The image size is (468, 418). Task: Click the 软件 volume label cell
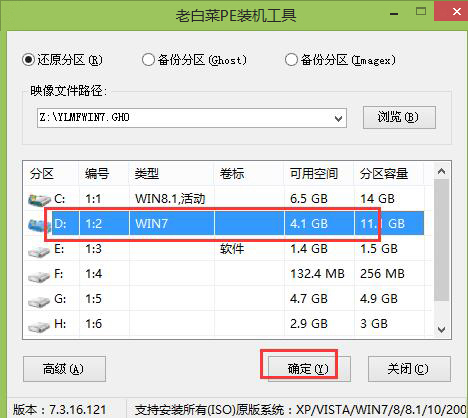[232, 249]
